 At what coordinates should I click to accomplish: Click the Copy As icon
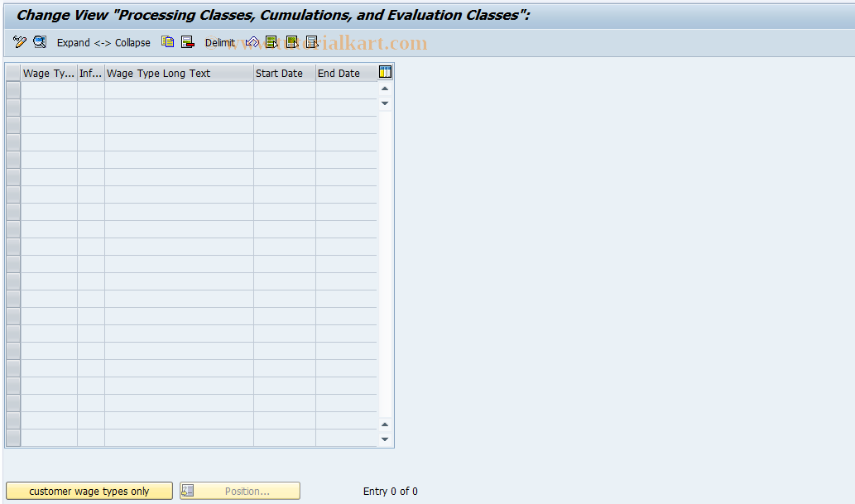(168, 42)
